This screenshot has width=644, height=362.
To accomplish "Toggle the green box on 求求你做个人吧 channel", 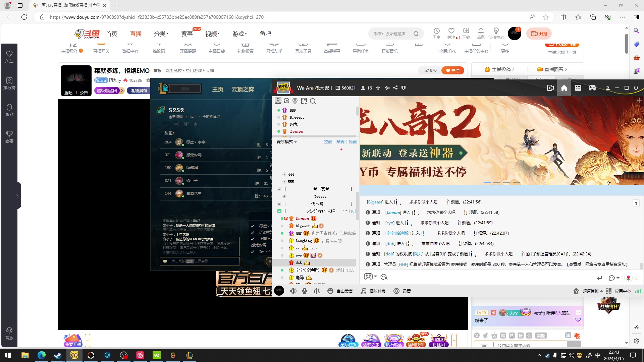I will pyautogui.click(x=279, y=211).
